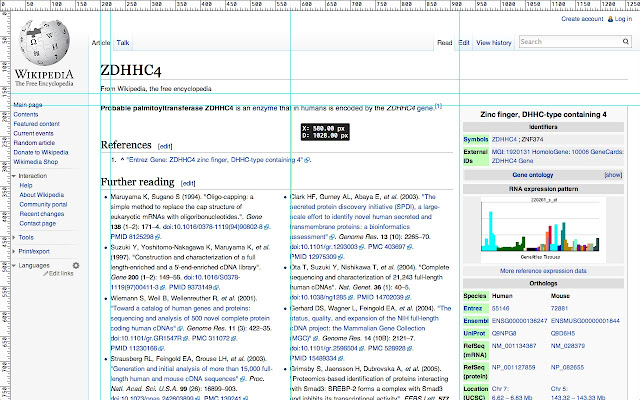640x400 pixels.
Task: Open More reference expression data link
Action: click(543, 270)
